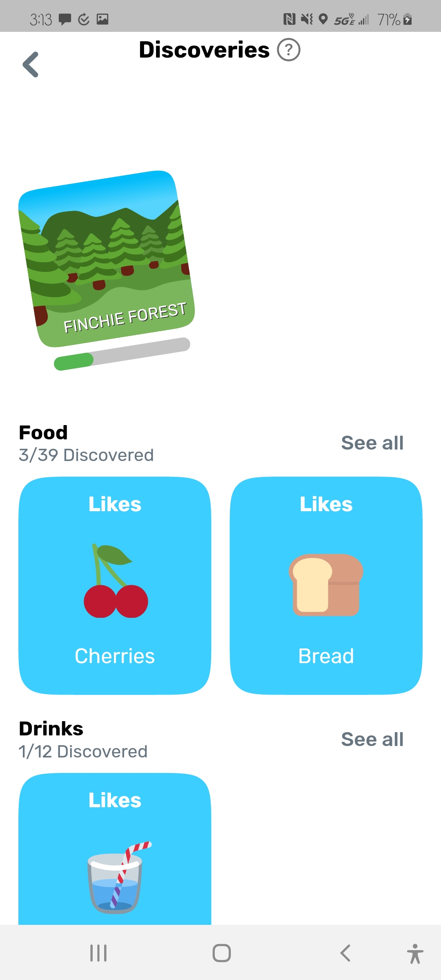The width and height of the screenshot is (441, 980).
Task: Tap the Drinks section heading
Action: pos(51,729)
